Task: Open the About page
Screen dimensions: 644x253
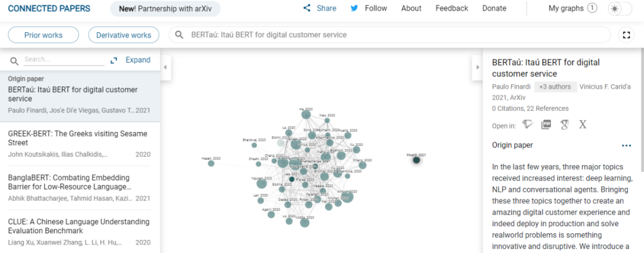Action: (x=411, y=8)
